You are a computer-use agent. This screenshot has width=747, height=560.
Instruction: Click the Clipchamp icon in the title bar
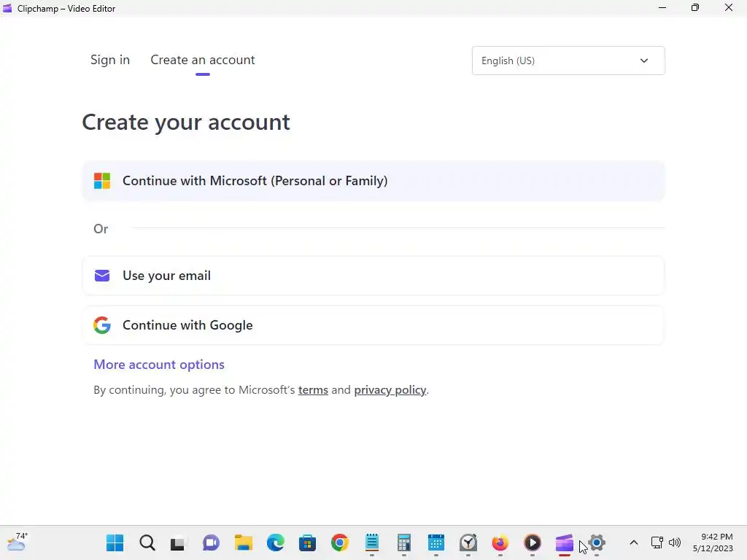pos(7,8)
